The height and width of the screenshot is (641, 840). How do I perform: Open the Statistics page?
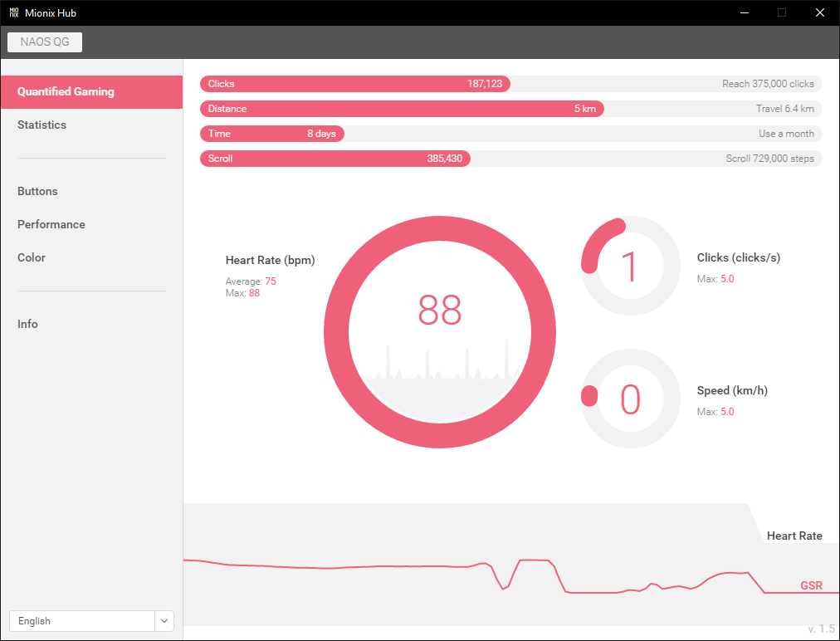pyautogui.click(x=42, y=125)
